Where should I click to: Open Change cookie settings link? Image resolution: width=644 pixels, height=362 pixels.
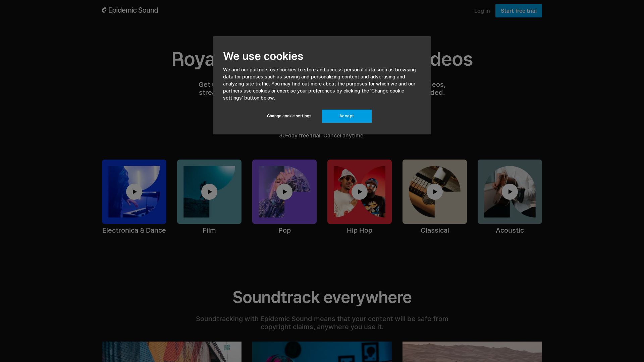[x=289, y=116]
